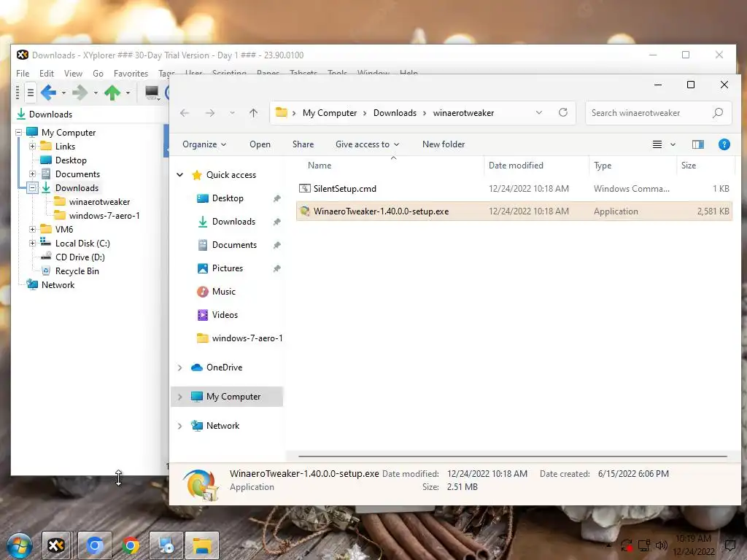Screen dimensions: 747x560
Task: Select WinaeroTweaker-1.40.0.0-setup.exe in the file list
Action: point(514,211)
